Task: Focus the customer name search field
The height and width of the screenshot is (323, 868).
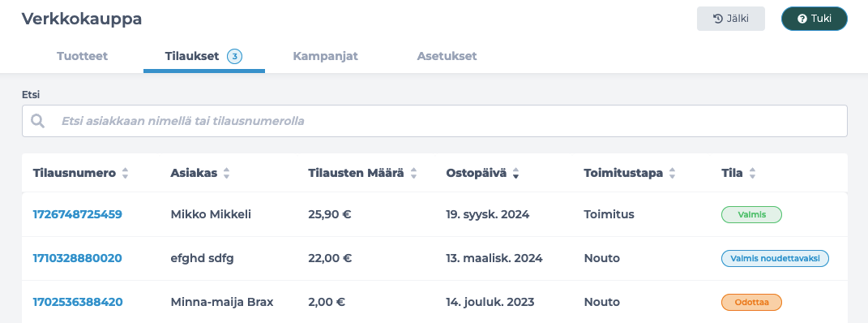Action: [434, 121]
